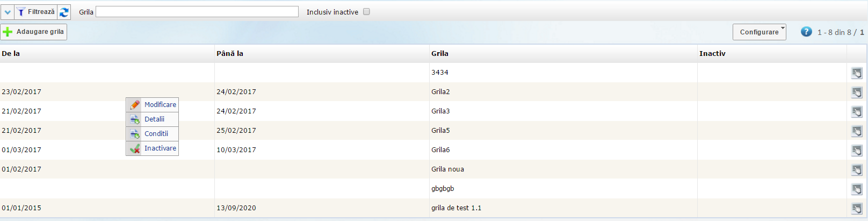The width and height of the screenshot is (868, 221).
Task: Click the action icon for row 3434
Action: (x=857, y=73)
